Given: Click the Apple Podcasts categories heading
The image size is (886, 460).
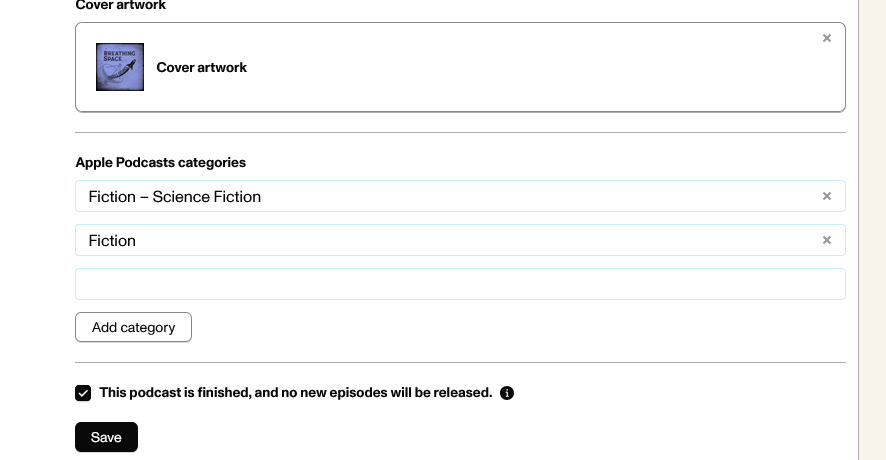Looking at the screenshot, I should click(x=160, y=162).
